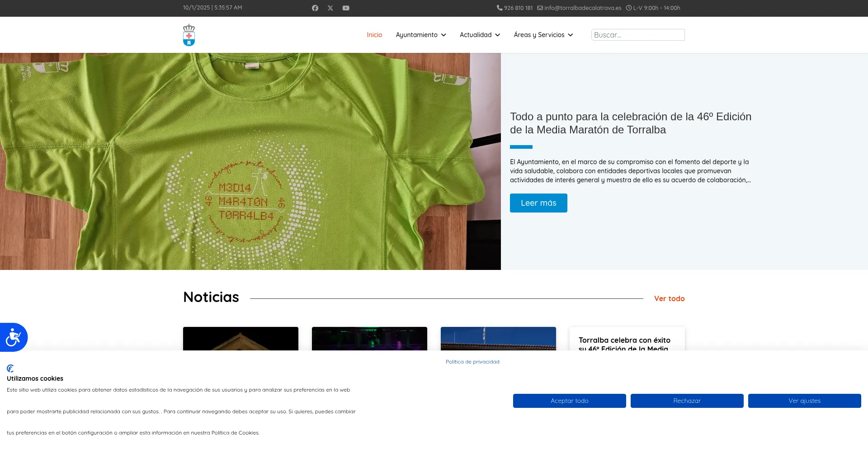Click into the Buscar search field

637,35
